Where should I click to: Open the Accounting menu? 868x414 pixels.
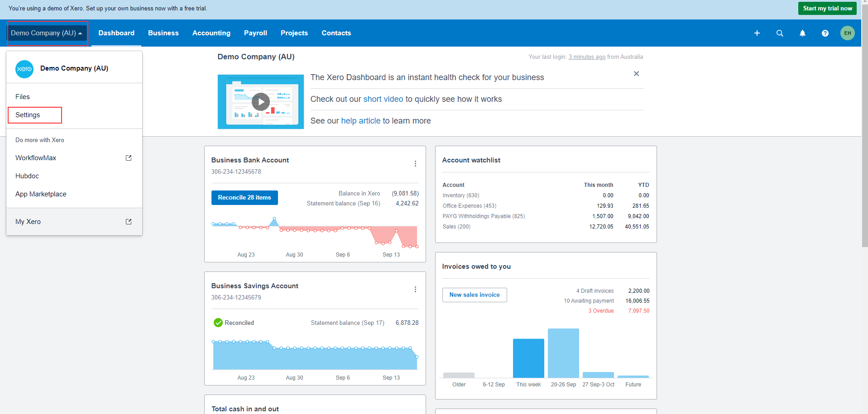211,33
